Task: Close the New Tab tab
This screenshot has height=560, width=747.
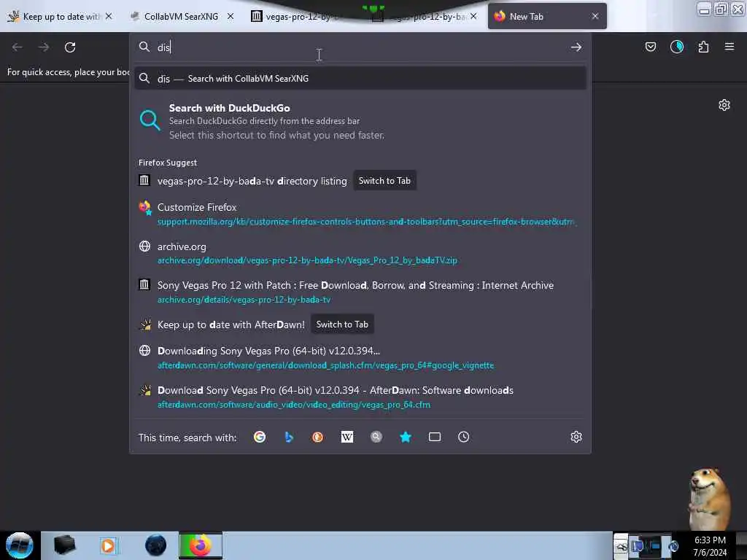Action: [x=595, y=16]
